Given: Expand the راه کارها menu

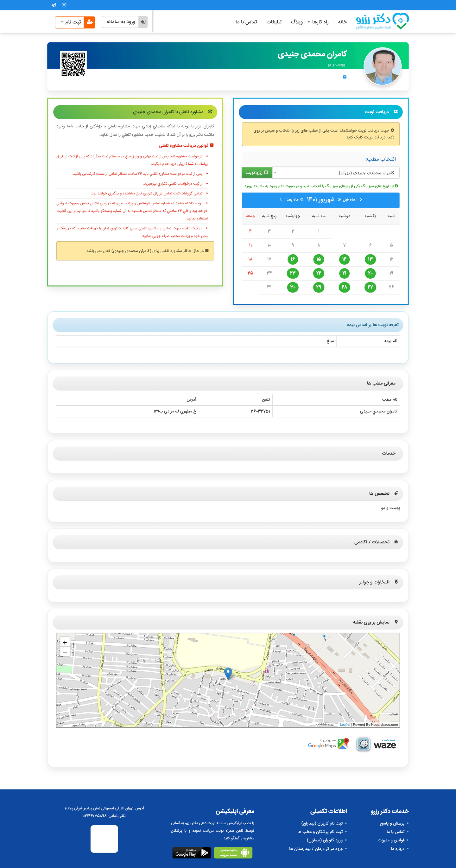Looking at the screenshot, I should click(318, 22).
